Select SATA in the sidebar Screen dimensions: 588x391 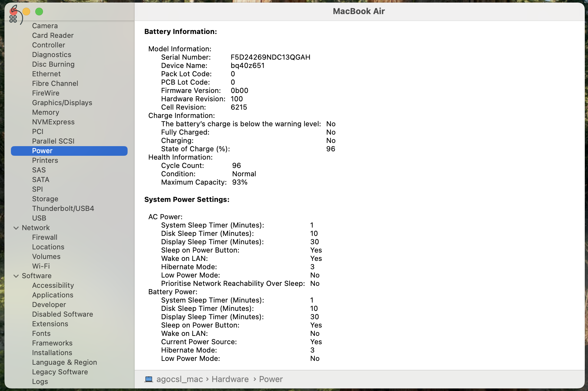41,179
